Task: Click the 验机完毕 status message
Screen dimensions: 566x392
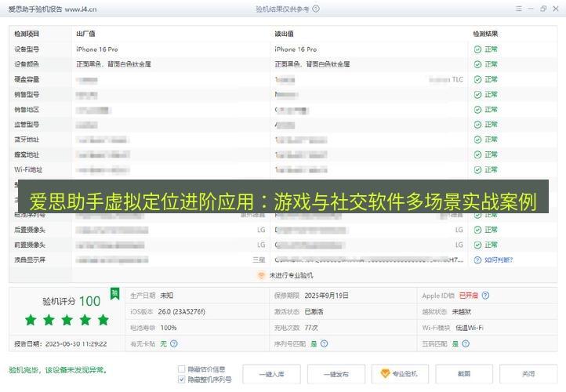Action: pyautogui.click(x=58, y=370)
